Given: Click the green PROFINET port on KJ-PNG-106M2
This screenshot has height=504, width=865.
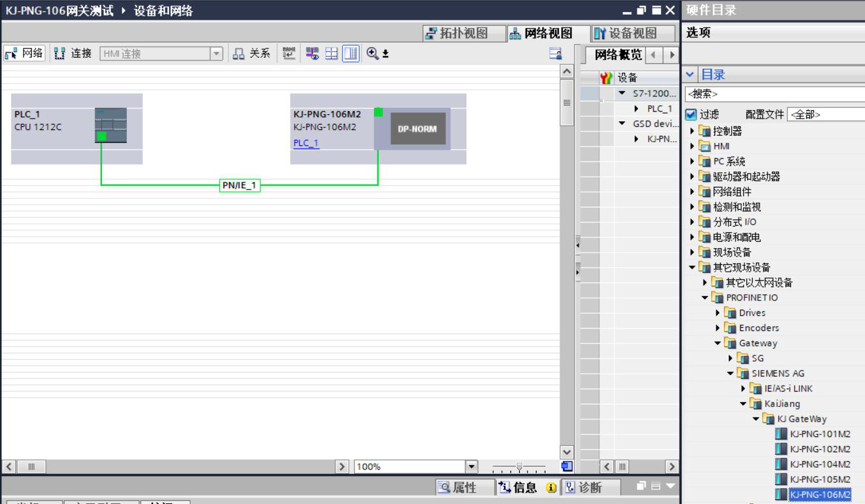Looking at the screenshot, I should coord(378,112).
